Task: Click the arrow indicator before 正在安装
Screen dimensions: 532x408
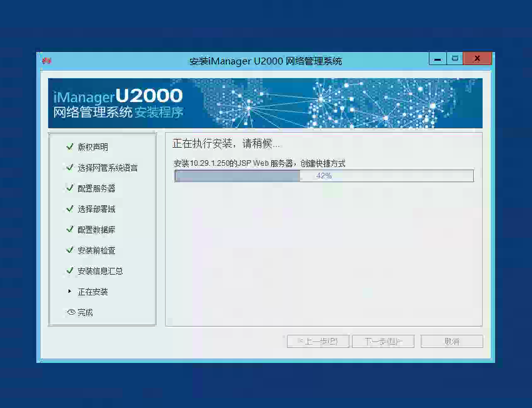Action: coord(69,292)
